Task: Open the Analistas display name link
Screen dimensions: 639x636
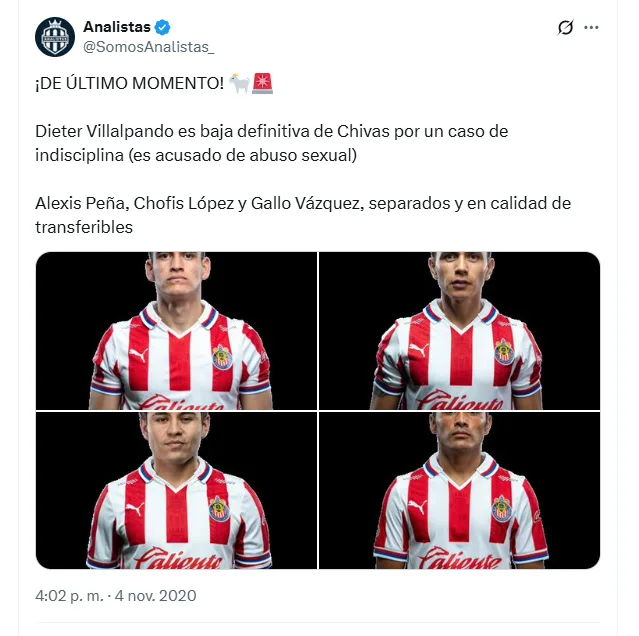Action: [117, 27]
